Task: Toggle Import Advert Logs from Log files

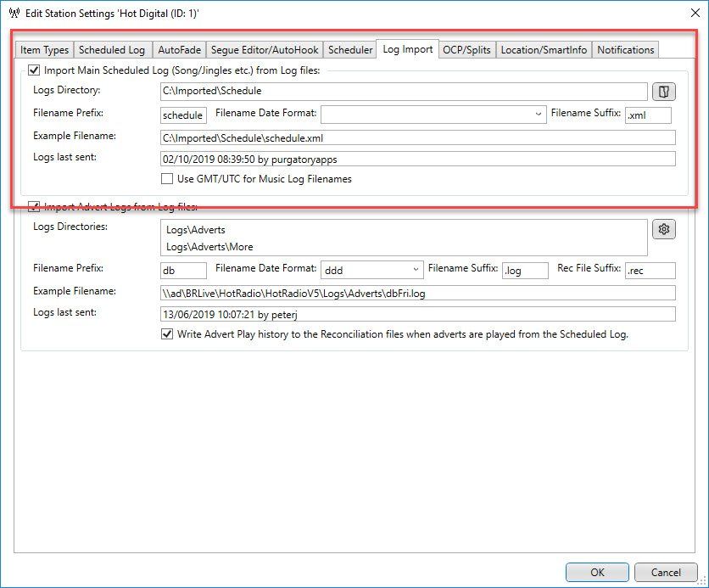Action: click(x=35, y=207)
